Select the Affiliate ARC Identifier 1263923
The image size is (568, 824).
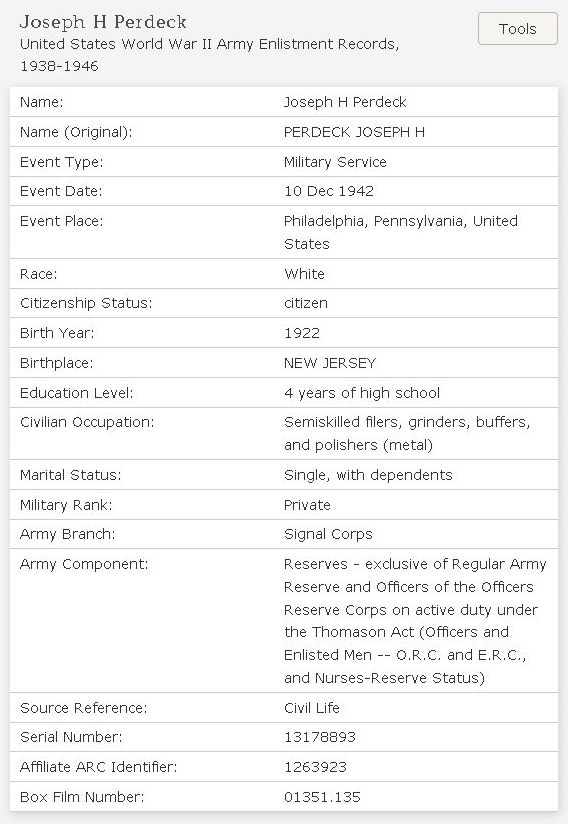coord(315,767)
